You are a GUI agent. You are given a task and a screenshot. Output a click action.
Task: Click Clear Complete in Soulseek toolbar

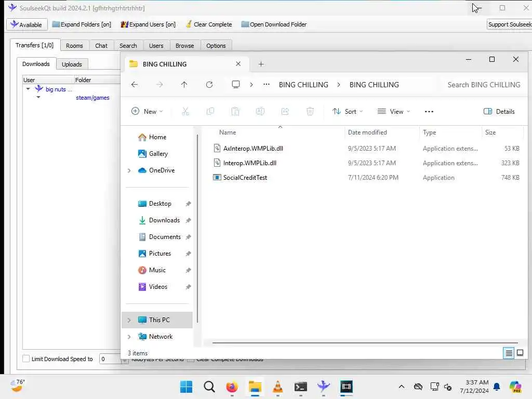[209, 24]
